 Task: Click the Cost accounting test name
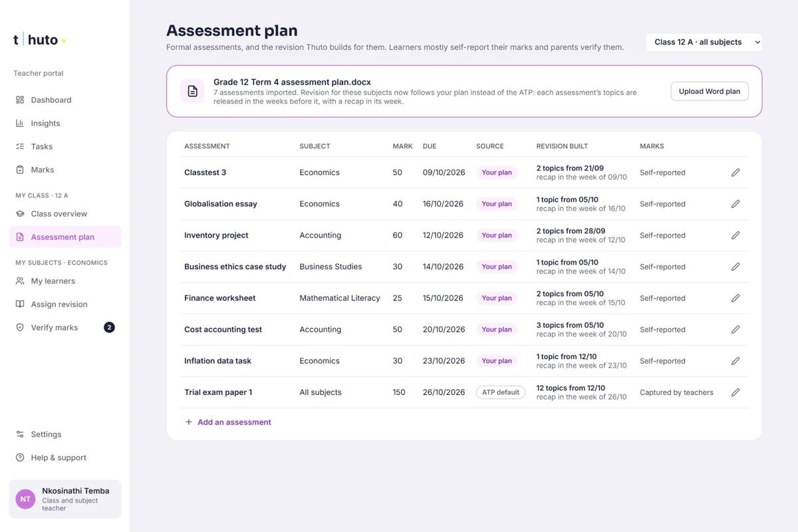tap(223, 329)
